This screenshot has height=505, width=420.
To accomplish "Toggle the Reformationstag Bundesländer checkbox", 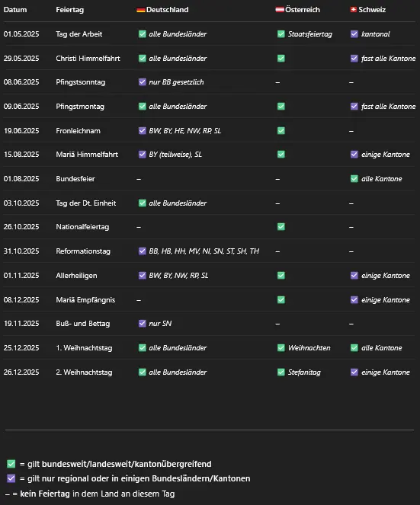I will 142,251.
